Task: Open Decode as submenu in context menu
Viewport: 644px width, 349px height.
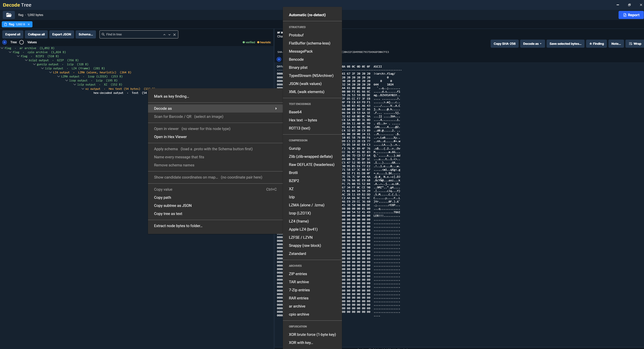Action: tap(215, 108)
